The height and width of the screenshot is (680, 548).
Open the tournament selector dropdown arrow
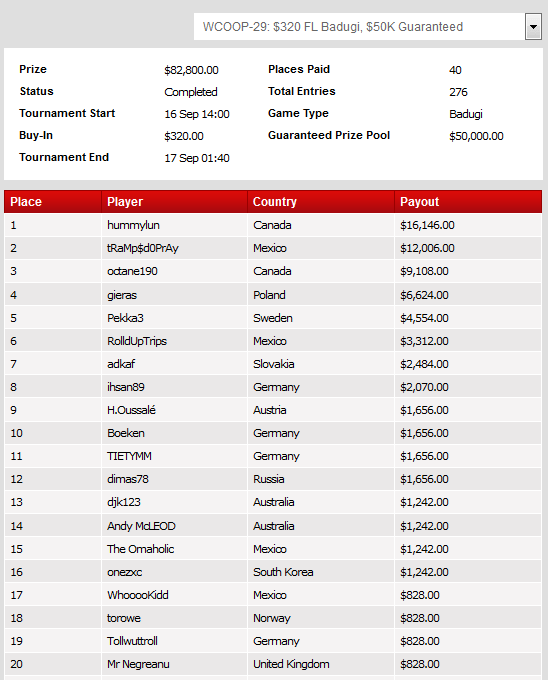(x=533, y=27)
